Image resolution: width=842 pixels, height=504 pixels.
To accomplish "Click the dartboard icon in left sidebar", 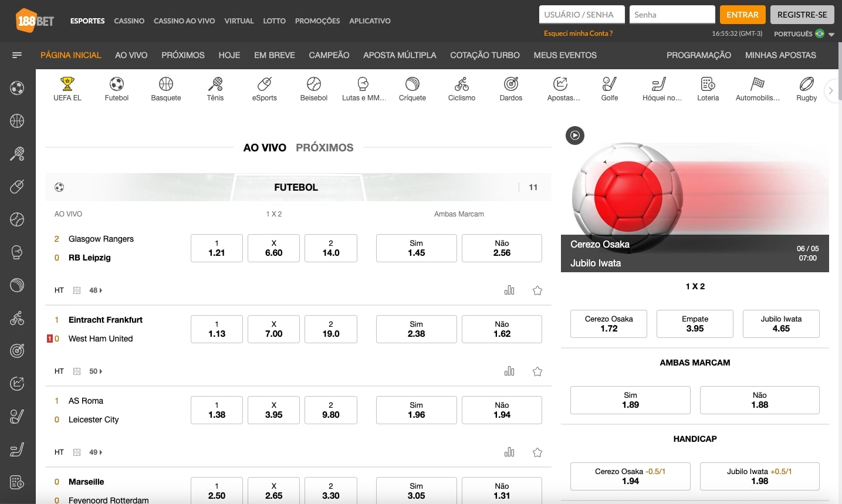I will click(17, 351).
